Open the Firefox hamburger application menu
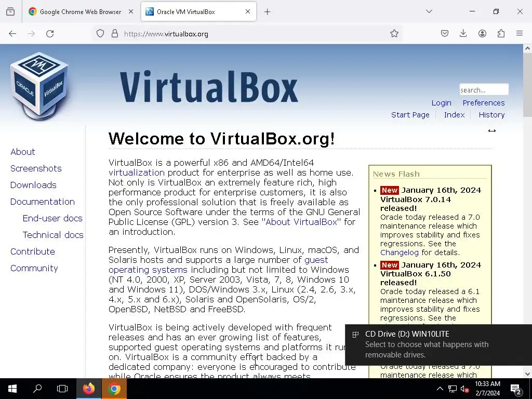This screenshot has height=399, width=532. click(x=520, y=33)
